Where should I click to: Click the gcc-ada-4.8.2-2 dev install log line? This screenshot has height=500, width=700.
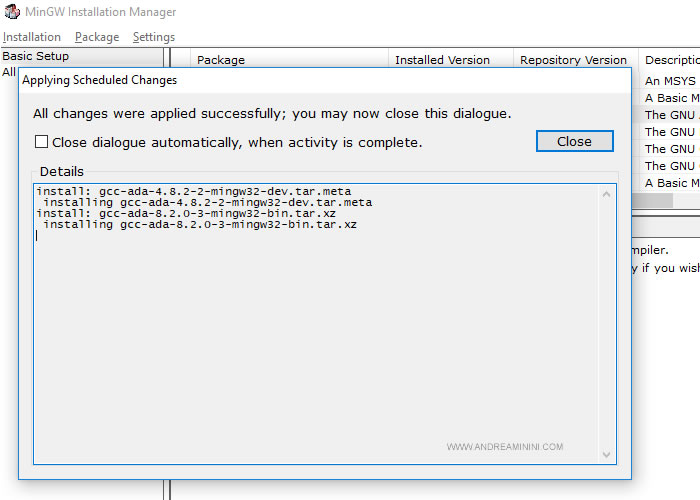pos(193,190)
